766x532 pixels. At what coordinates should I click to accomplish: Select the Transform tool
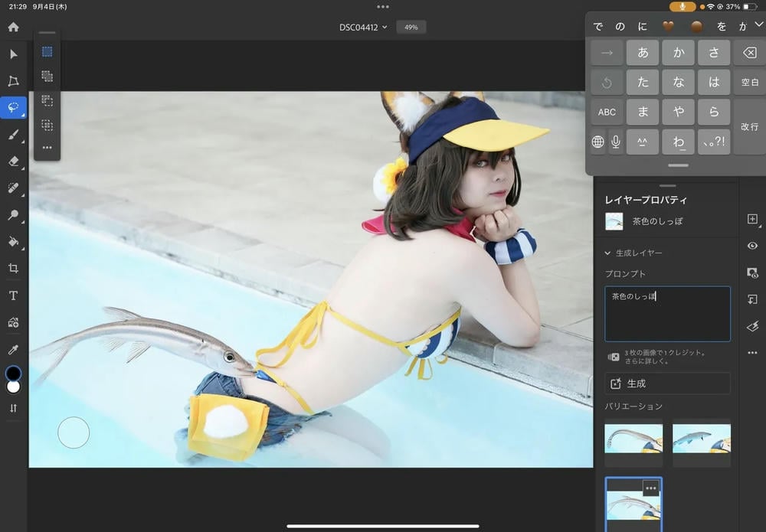point(13,81)
